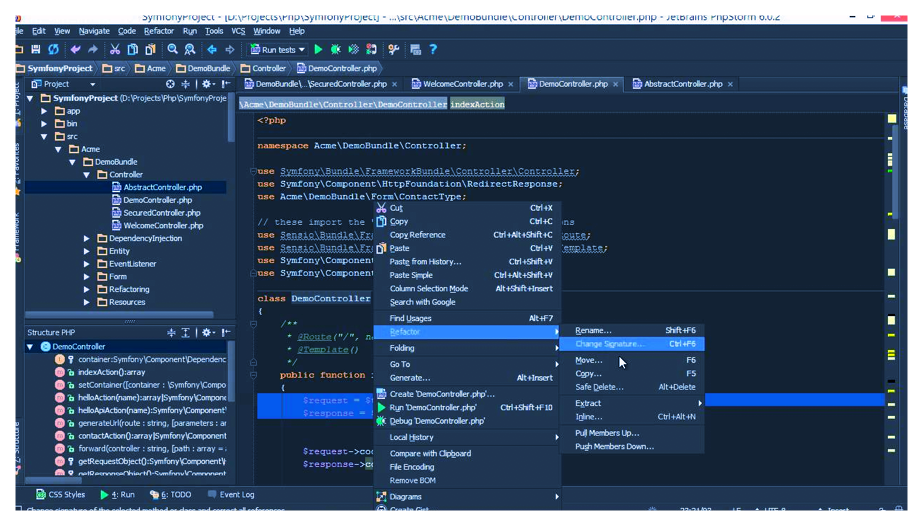Select Column Selection Mode in the context menu
Viewport: 922px width, 526px height.
point(467,289)
